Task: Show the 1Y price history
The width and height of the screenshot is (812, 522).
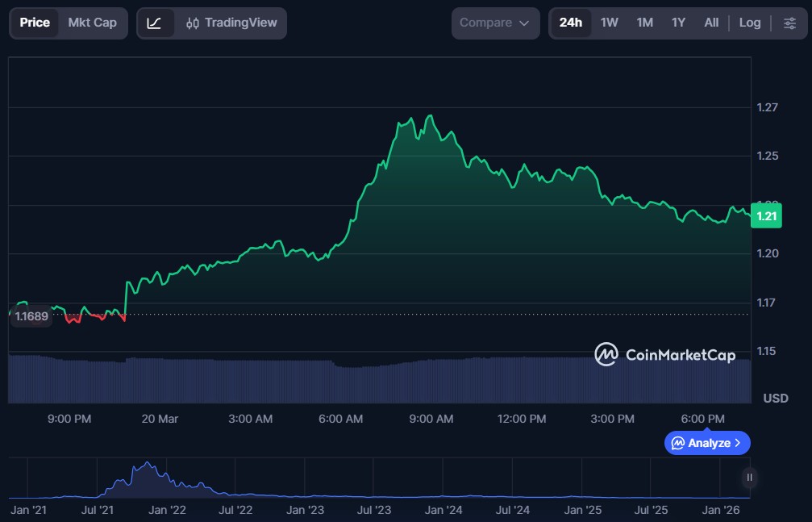Action: coord(678,23)
